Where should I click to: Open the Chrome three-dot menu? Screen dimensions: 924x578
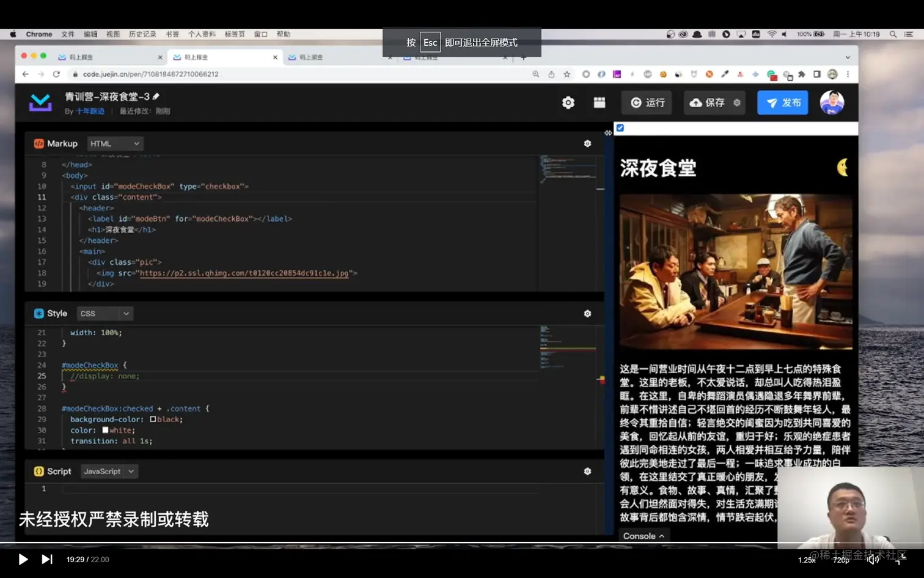[848, 74]
